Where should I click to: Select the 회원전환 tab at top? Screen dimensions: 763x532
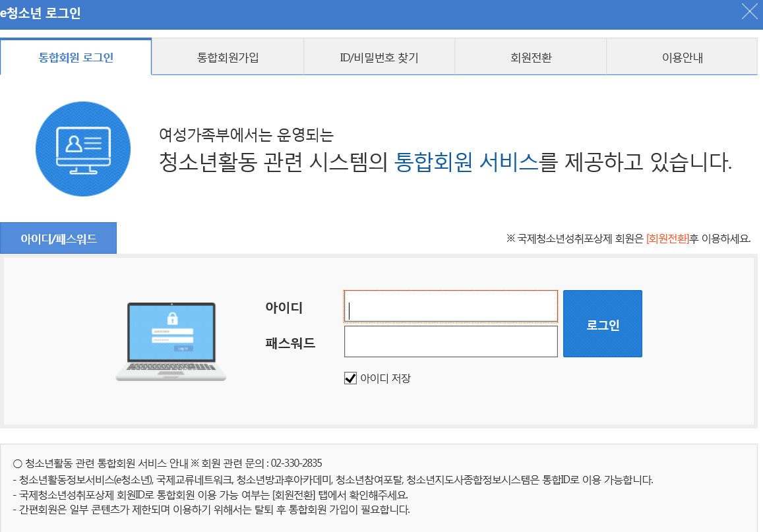click(531, 57)
